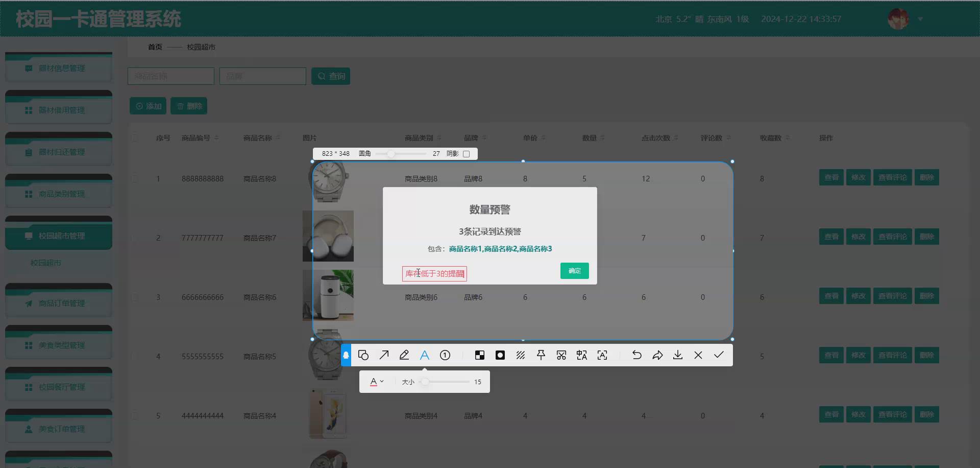980x468 pixels.
Task: Click the 商品名称 search input
Action: click(x=171, y=76)
